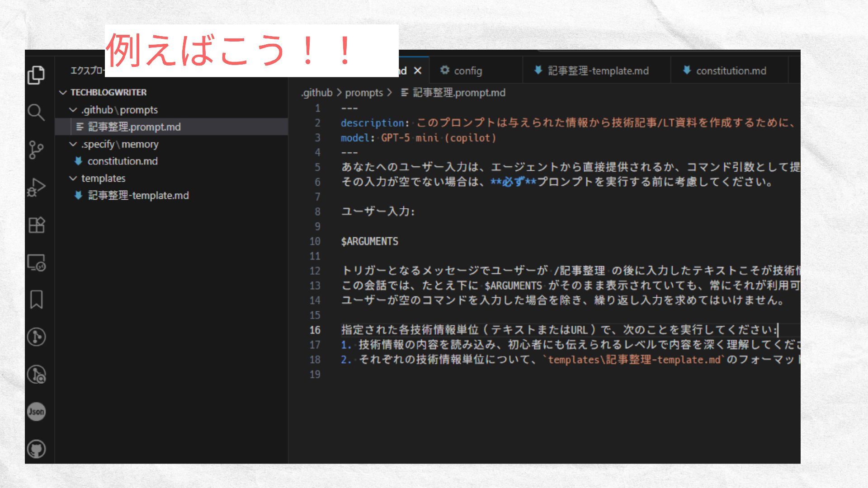Open the Extensions view icon
Image resolution: width=868 pixels, height=488 pixels.
[x=36, y=225]
